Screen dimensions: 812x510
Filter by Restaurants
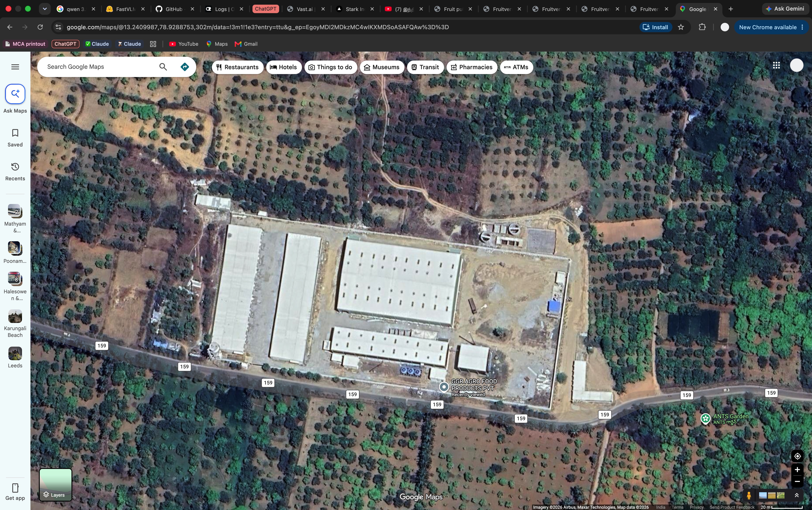coord(237,67)
